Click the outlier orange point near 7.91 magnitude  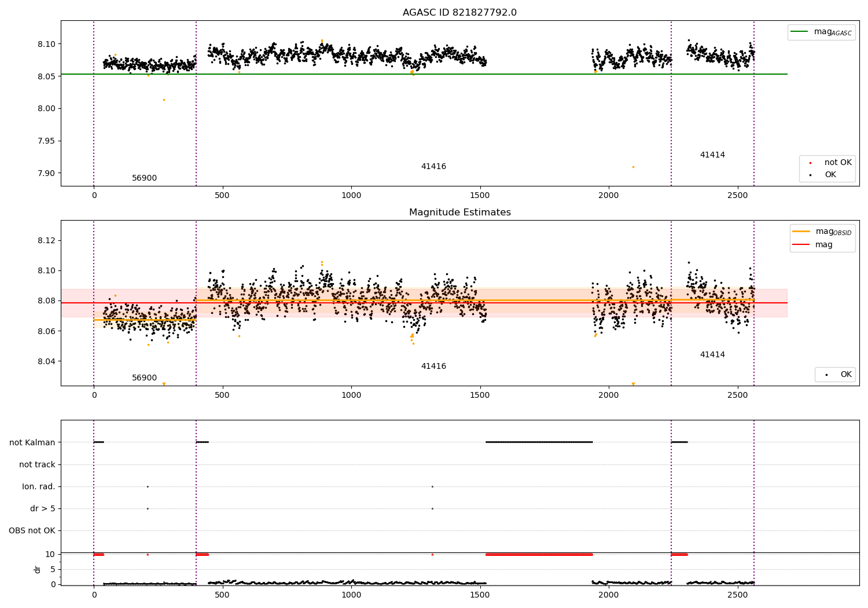point(633,167)
